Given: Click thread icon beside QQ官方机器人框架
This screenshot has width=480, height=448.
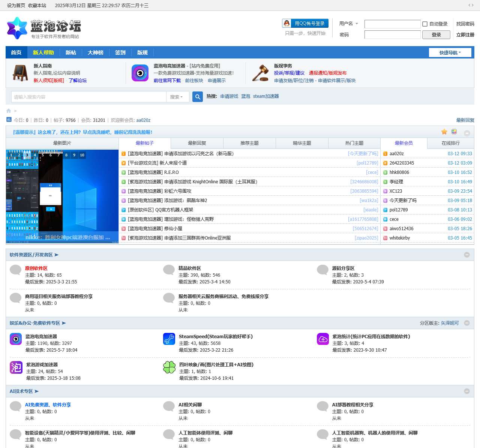Looking at the screenshot, I should [123, 210].
